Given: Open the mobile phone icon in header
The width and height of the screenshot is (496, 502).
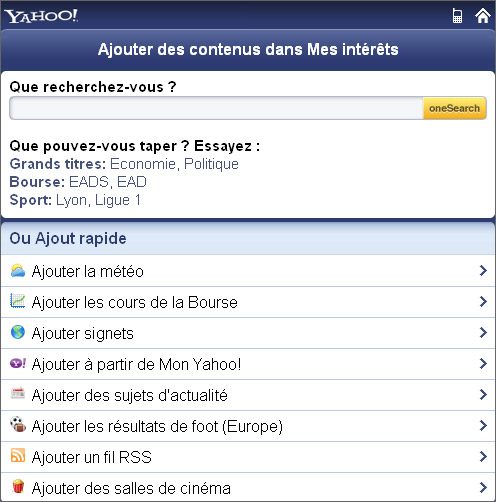Looking at the screenshot, I should [x=457, y=16].
